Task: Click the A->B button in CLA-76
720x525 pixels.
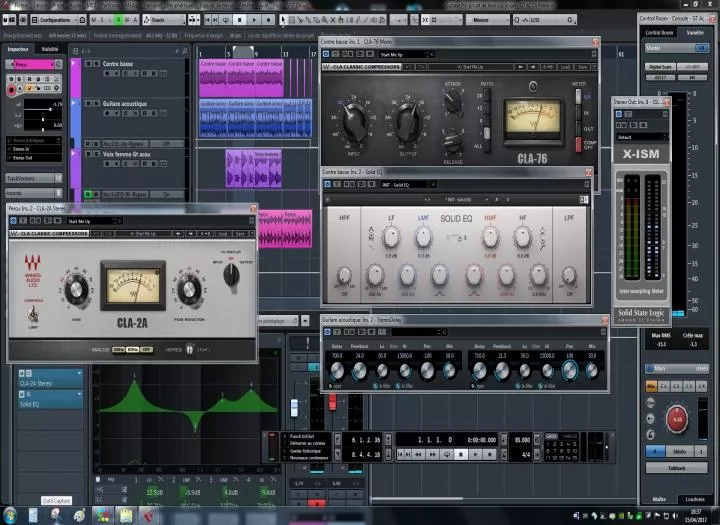Action: tap(548, 67)
